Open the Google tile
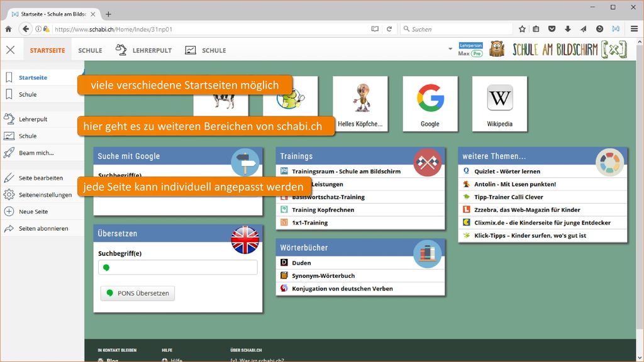The height and width of the screenshot is (362, 644). point(430,104)
